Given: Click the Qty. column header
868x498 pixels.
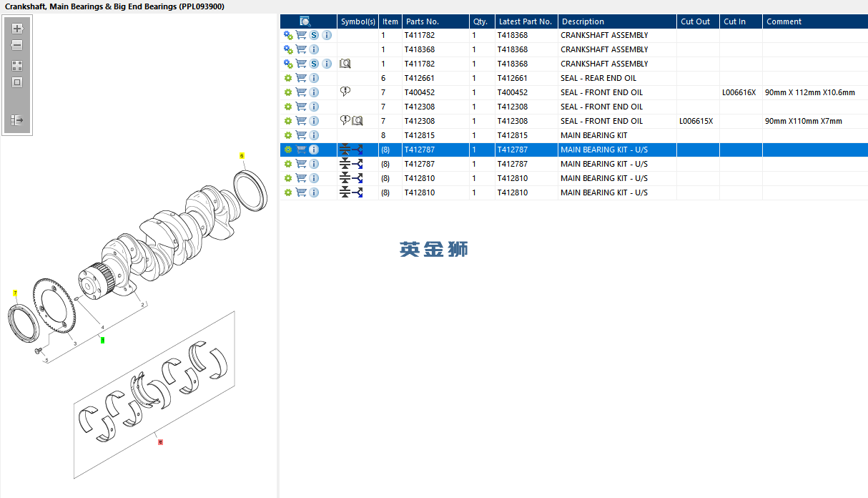Looking at the screenshot, I should tap(482, 21).
